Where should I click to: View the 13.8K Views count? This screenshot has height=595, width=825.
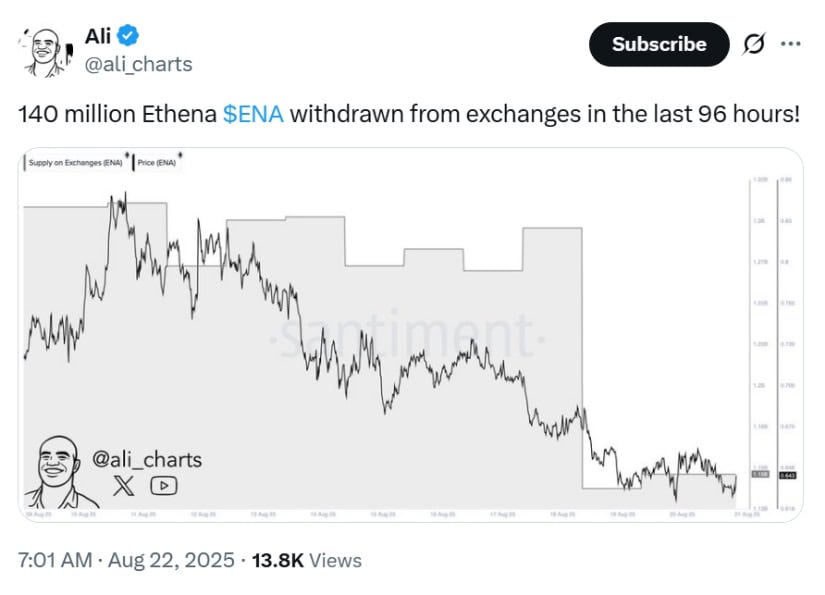click(307, 560)
